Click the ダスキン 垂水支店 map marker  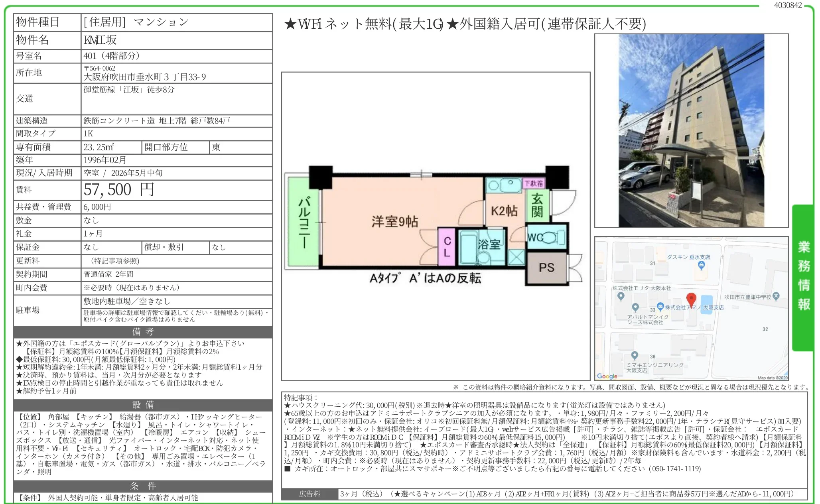[702, 265]
